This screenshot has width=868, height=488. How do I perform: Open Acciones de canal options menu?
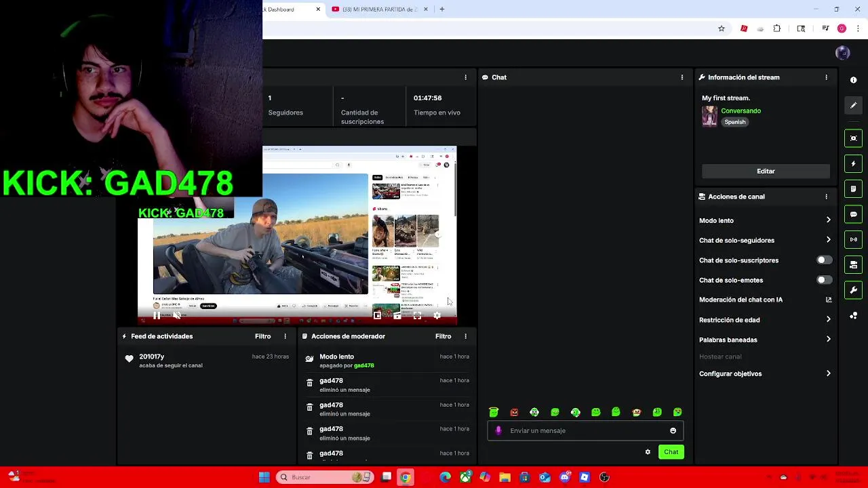coord(826,197)
